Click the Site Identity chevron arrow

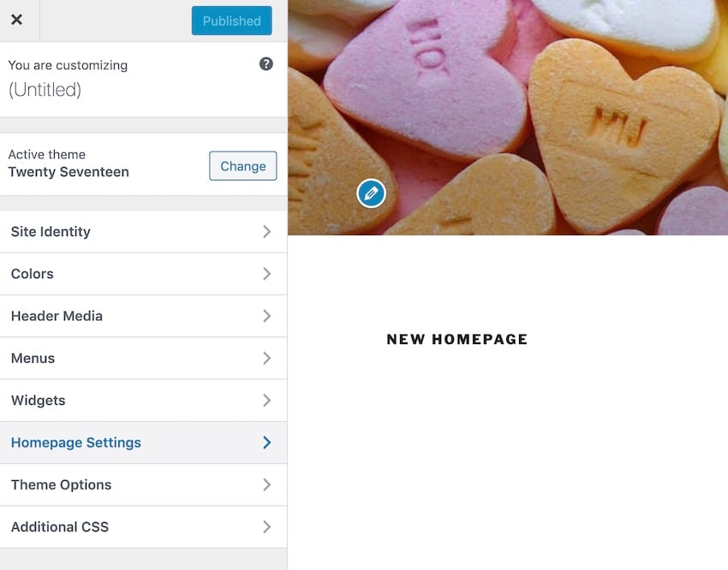(x=266, y=231)
